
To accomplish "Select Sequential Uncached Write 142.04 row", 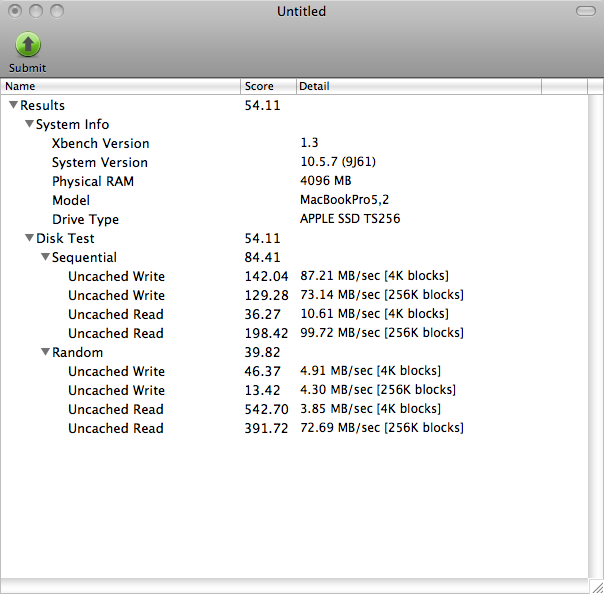I will coord(294,276).
